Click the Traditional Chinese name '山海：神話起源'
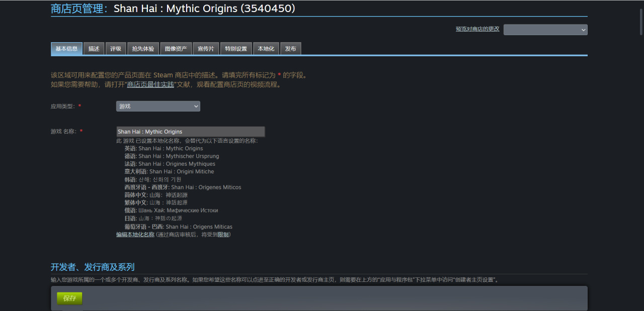This screenshot has width=644, height=311. pos(169,203)
